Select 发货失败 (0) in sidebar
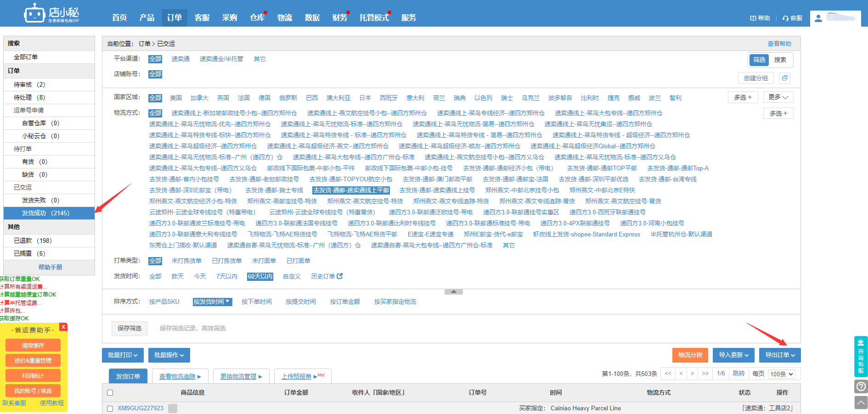The image size is (868, 414). 49,200
